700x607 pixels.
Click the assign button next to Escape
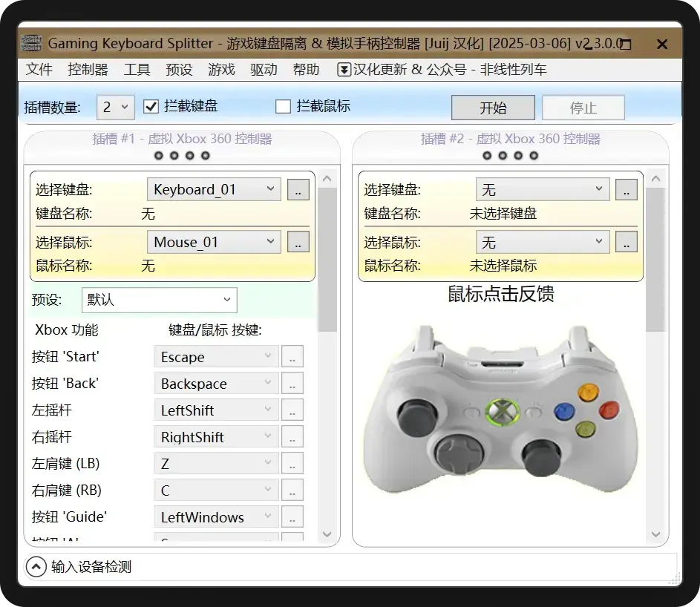pyautogui.click(x=292, y=357)
